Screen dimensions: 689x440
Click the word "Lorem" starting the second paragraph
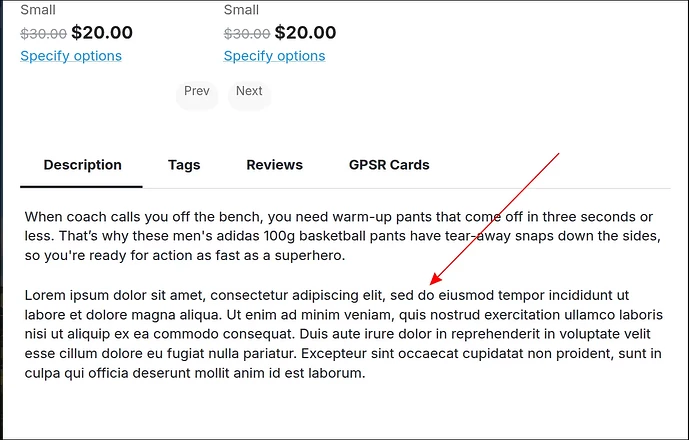46,295
